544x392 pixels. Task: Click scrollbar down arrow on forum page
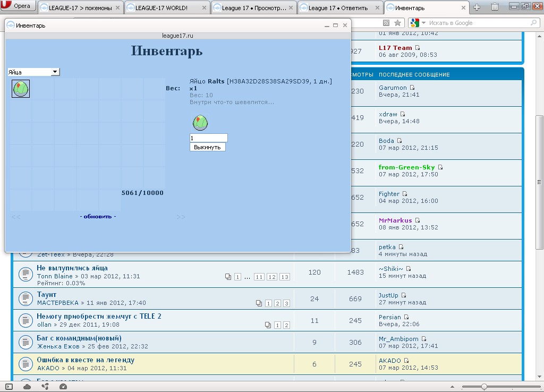(539, 377)
